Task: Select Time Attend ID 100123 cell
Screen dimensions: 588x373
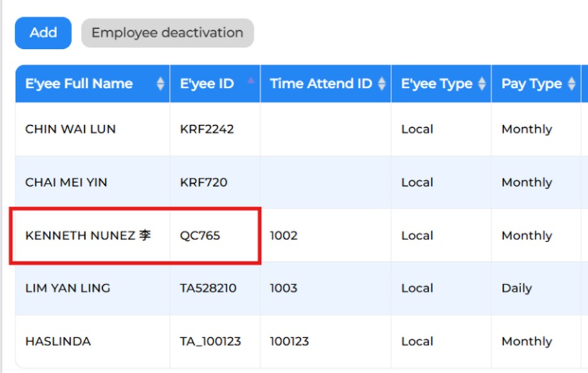Action: 326,342
